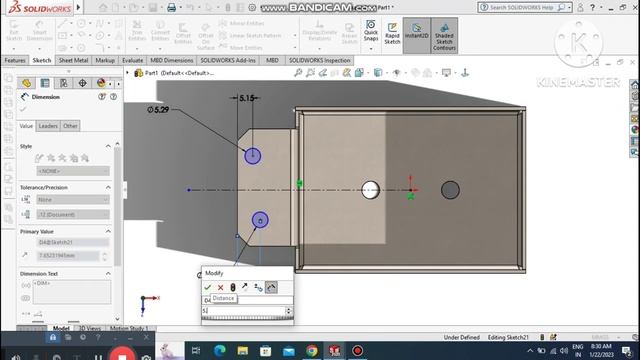The image size is (640, 360).
Task: Open the Motion Study 1 tab
Action: (x=129, y=328)
